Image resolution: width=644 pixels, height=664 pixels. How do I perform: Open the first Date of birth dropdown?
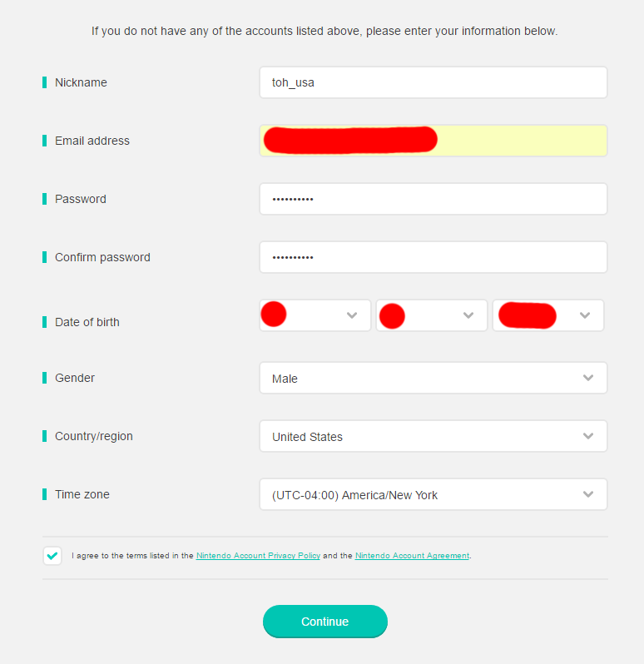pyautogui.click(x=315, y=315)
